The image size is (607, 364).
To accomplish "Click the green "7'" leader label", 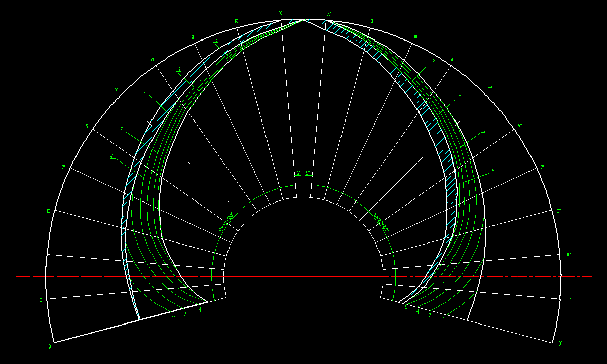I will point(179,70).
